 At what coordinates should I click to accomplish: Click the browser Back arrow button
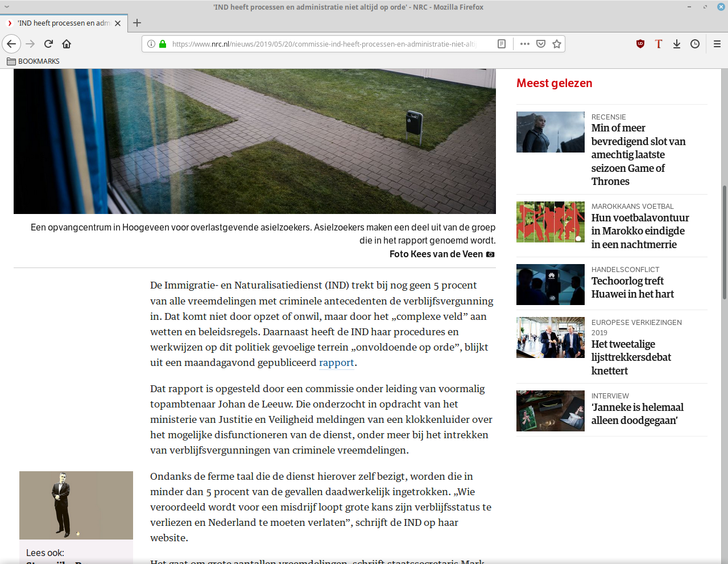[x=11, y=44]
